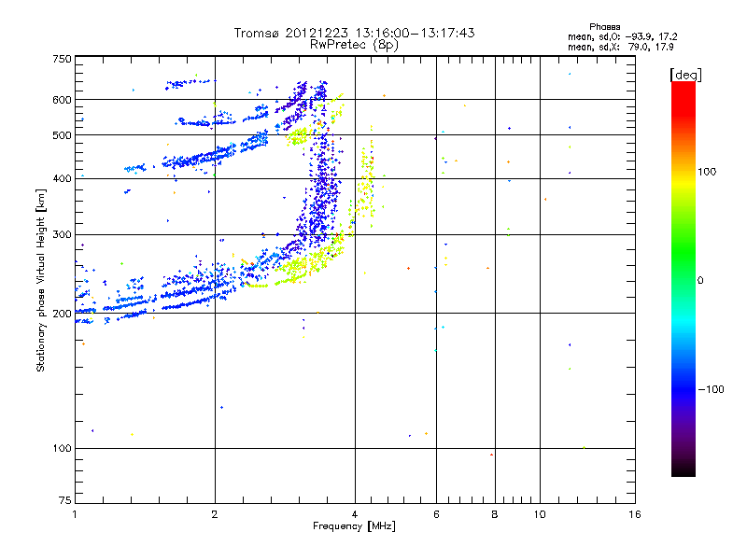Click the x-axis tick label '4'
This screenshot has height=560, width=747.
(x=355, y=514)
